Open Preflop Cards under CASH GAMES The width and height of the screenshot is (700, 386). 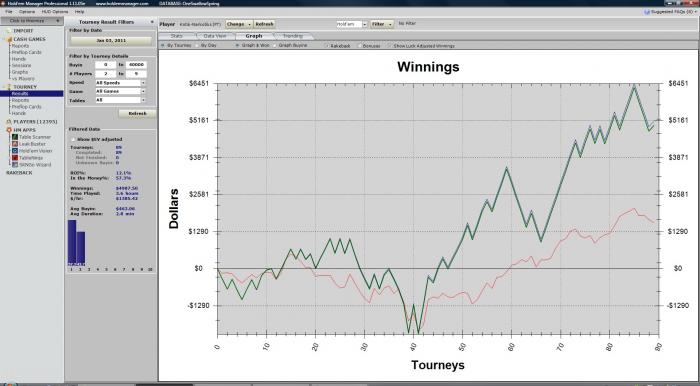coord(26,53)
